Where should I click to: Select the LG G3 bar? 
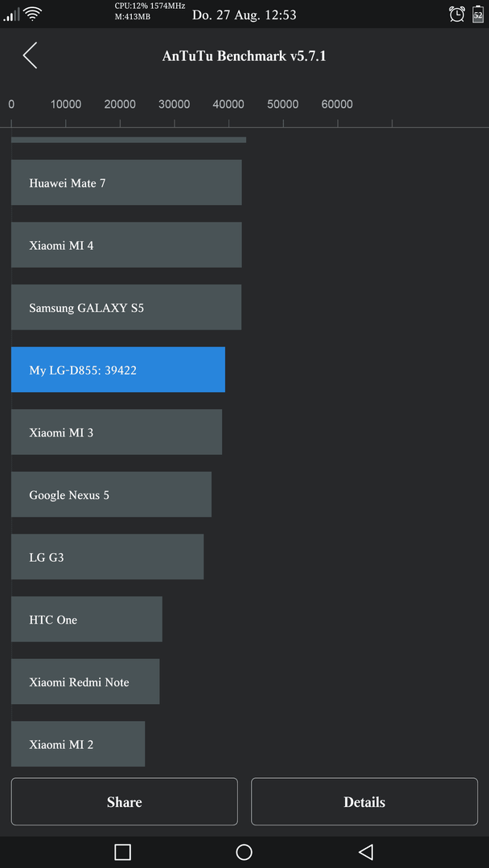(x=108, y=557)
